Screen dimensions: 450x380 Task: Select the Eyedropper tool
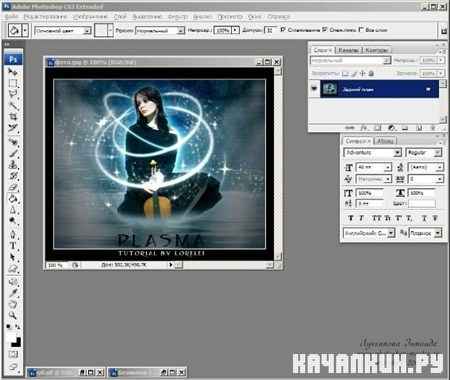click(13, 293)
